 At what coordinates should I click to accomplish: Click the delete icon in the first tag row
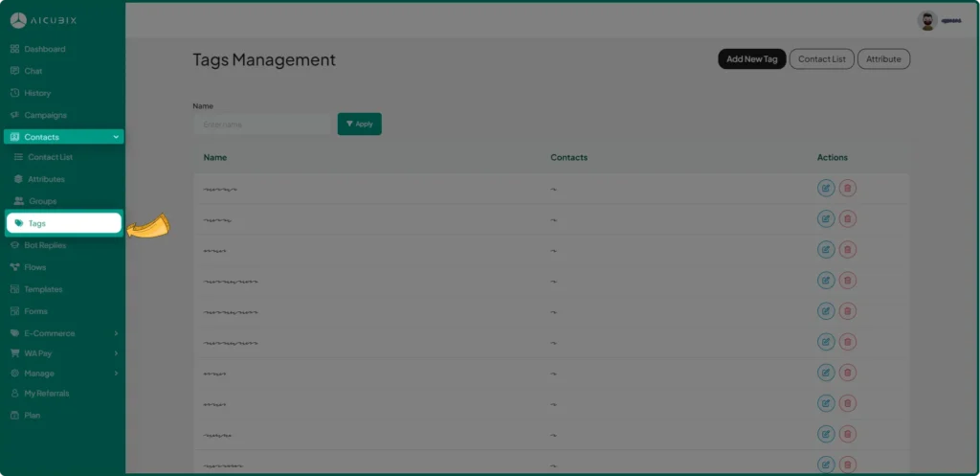point(847,189)
